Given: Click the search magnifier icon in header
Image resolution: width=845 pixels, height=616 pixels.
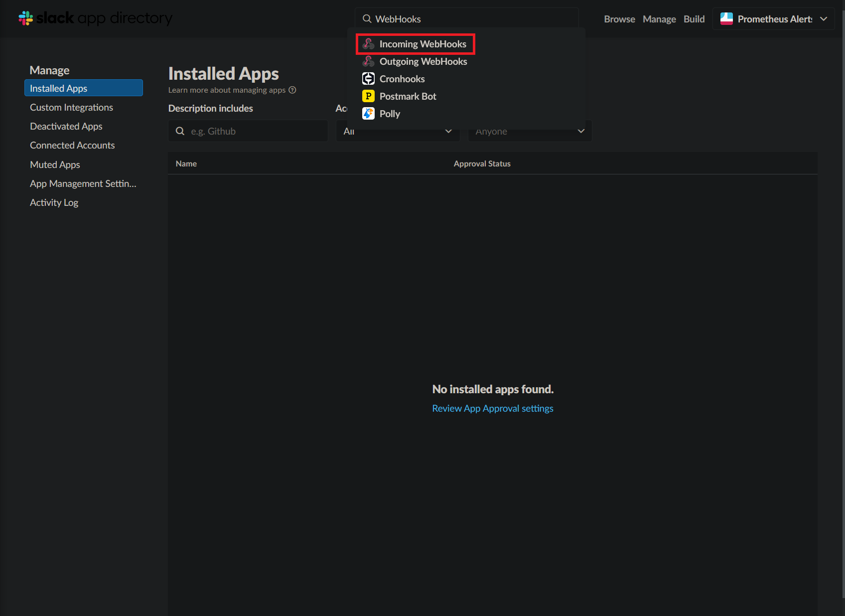Looking at the screenshot, I should [x=367, y=19].
